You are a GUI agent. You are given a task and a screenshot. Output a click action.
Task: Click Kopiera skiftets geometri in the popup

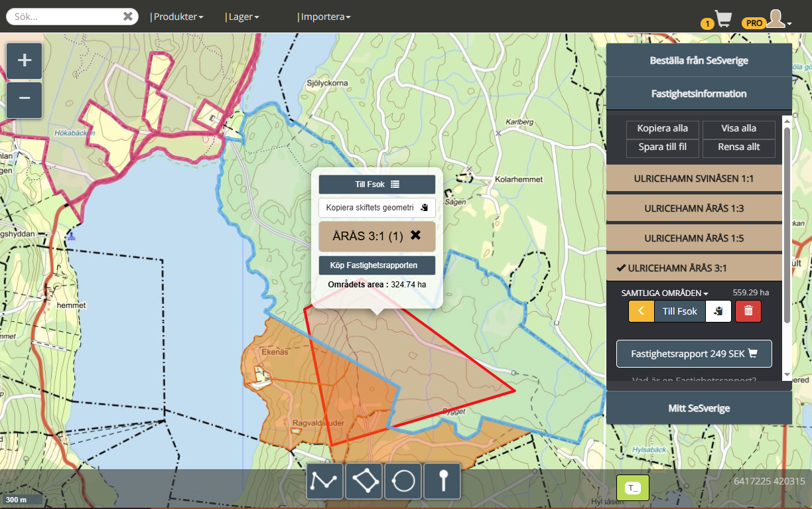pos(377,208)
